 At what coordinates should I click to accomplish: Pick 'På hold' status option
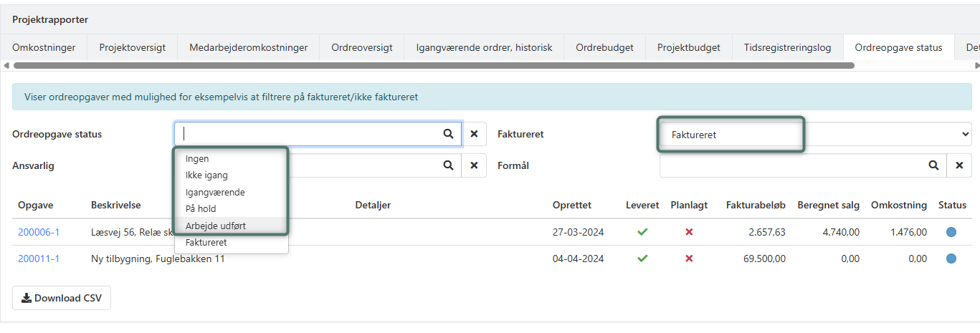pos(201,208)
